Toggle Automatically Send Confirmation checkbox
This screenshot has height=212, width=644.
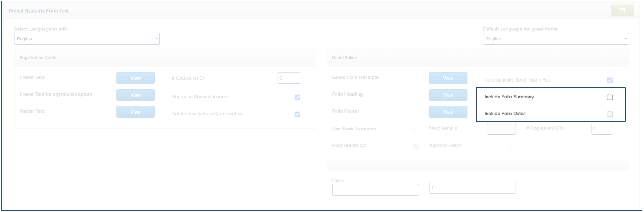click(x=297, y=114)
